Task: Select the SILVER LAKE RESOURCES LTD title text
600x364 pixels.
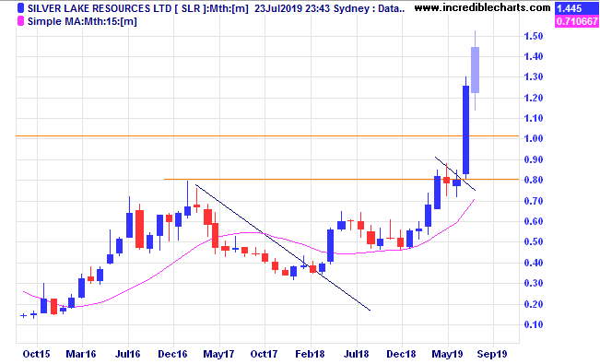Action: [100, 8]
